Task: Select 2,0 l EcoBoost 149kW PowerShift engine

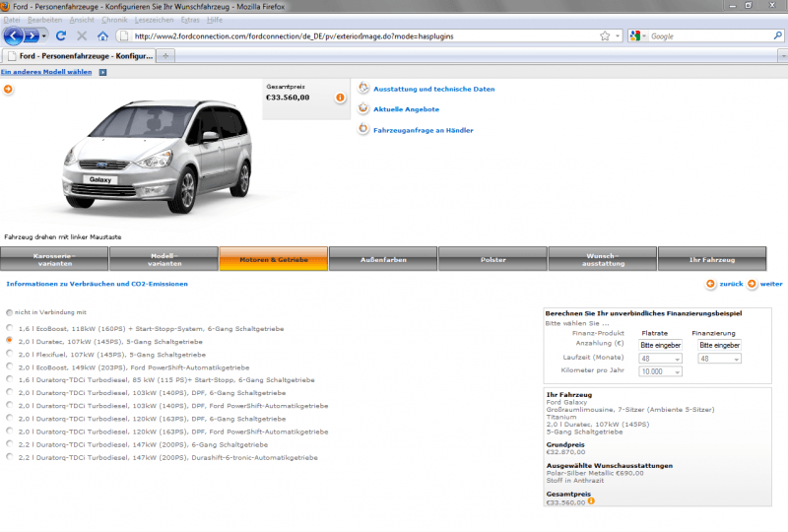Action: (10, 366)
